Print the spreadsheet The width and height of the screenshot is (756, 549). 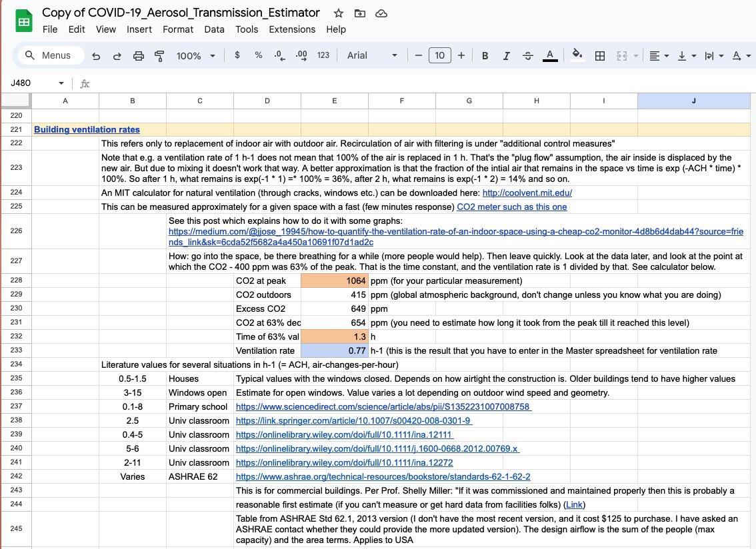[x=139, y=56]
